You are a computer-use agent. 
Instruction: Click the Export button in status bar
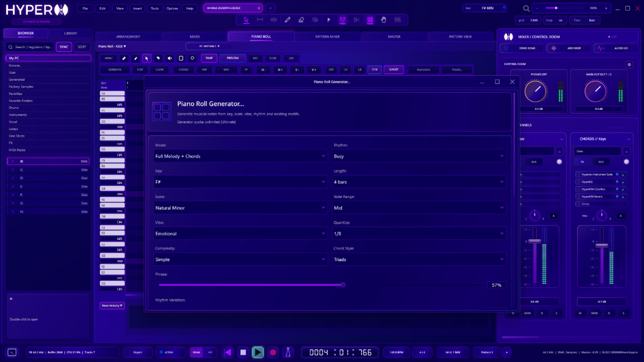(x=138, y=352)
